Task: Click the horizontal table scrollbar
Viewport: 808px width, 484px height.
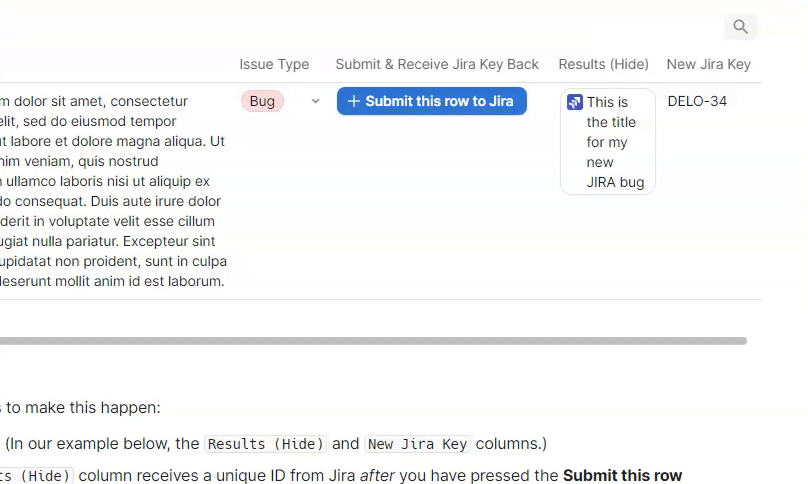Action: click(370, 341)
